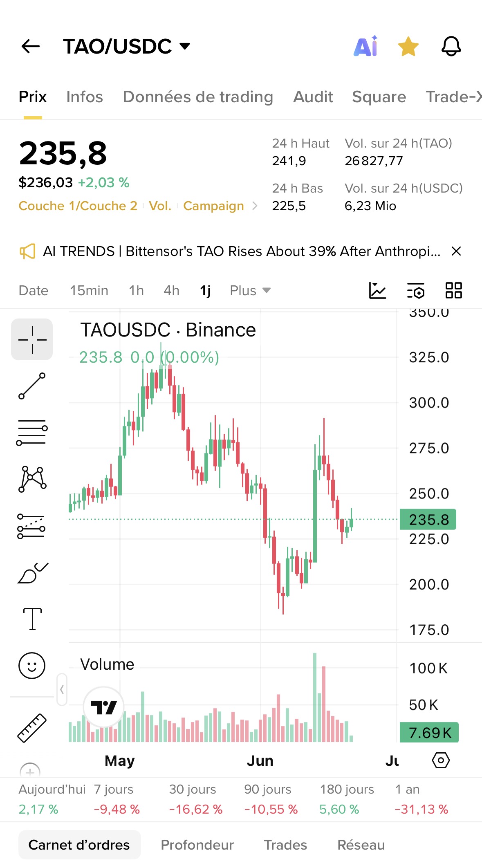Open the Square tab
Viewport: 482px width, 868px height.
click(x=379, y=97)
